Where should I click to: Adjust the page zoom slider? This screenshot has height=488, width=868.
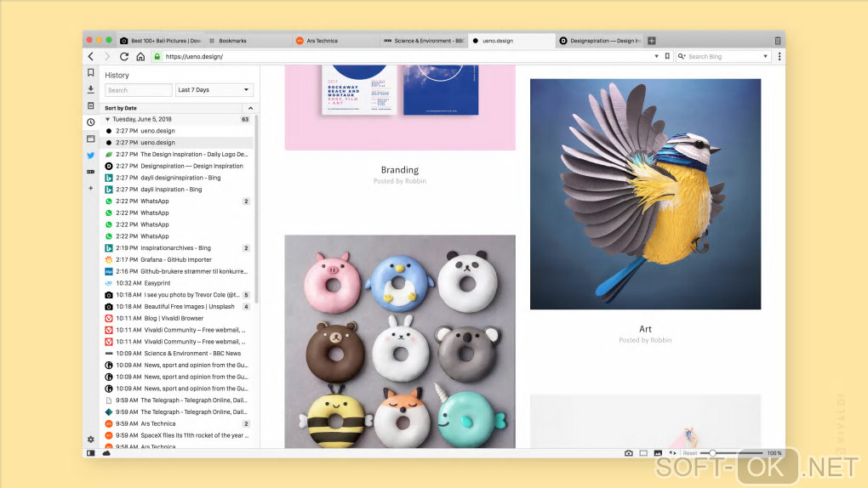tap(731, 453)
